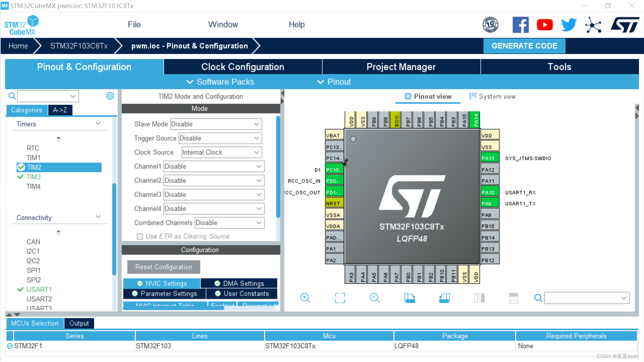Collapse the Timers category
Screen dimensions: 644x362
coord(98,124)
